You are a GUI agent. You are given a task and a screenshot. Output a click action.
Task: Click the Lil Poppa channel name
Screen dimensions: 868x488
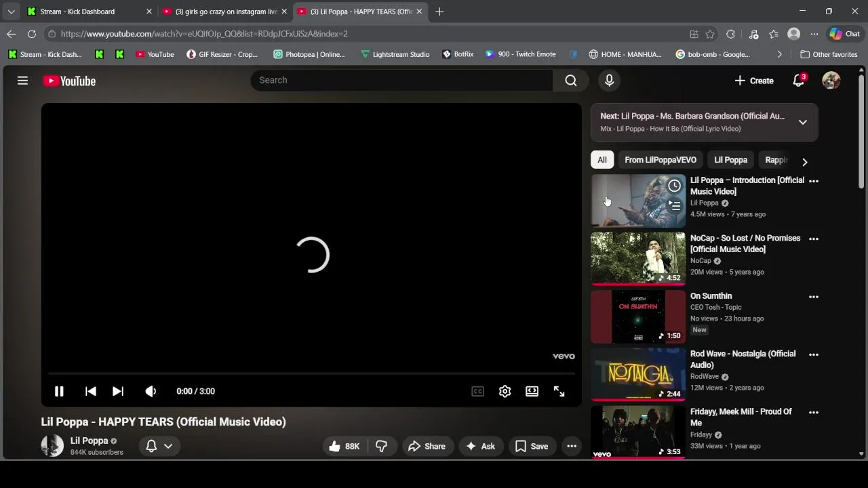click(x=89, y=441)
